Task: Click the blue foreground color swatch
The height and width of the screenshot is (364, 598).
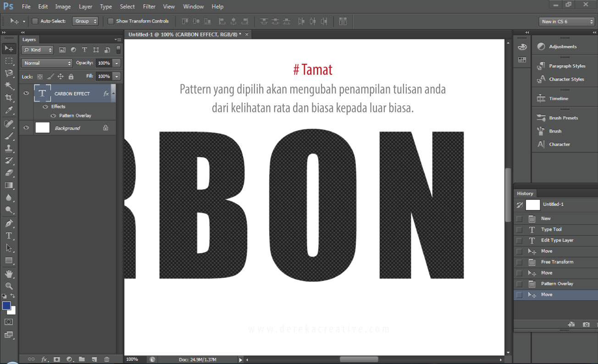Action: coord(6,306)
